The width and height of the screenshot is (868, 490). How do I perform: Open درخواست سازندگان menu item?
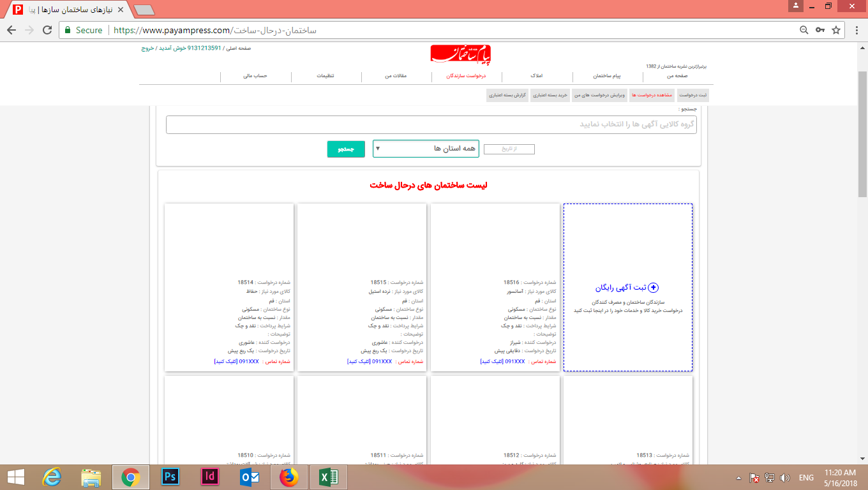pyautogui.click(x=466, y=76)
